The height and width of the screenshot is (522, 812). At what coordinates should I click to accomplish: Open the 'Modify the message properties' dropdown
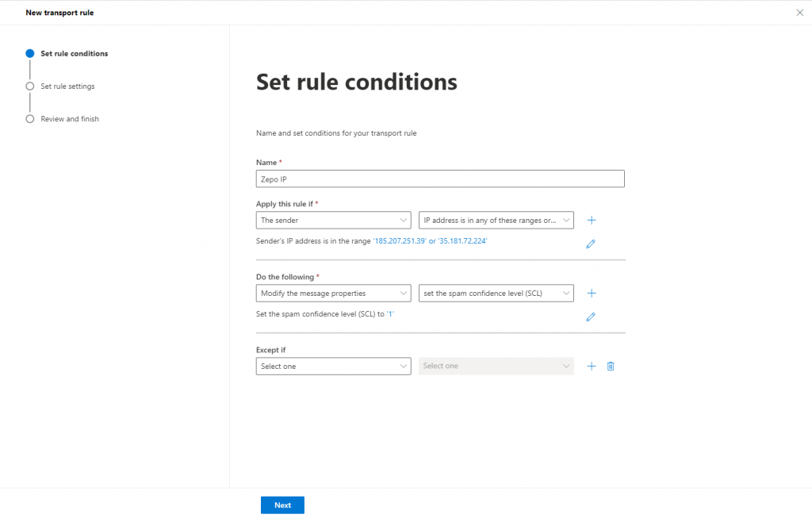333,293
